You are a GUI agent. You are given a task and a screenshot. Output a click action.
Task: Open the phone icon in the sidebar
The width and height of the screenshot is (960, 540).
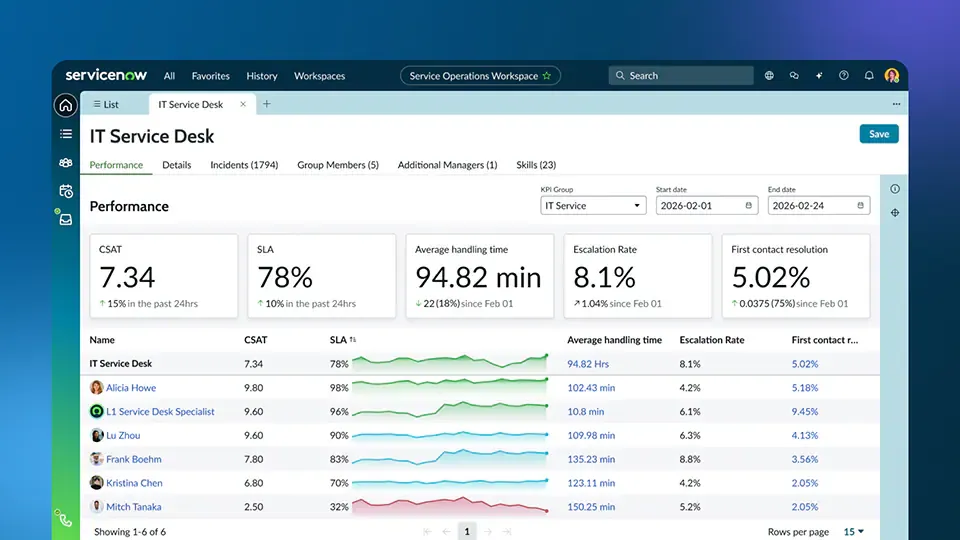pyautogui.click(x=65, y=520)
